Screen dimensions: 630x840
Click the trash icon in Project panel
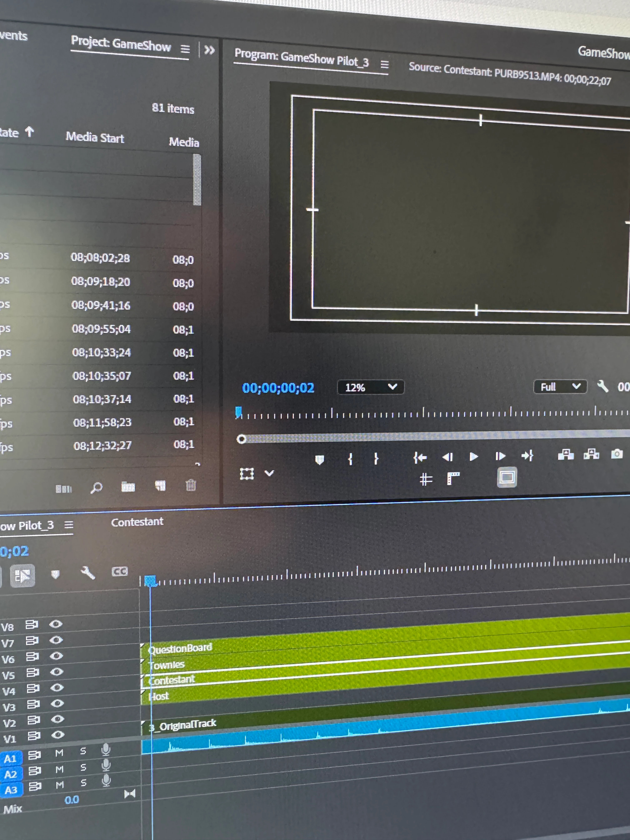tap(191, 485)
